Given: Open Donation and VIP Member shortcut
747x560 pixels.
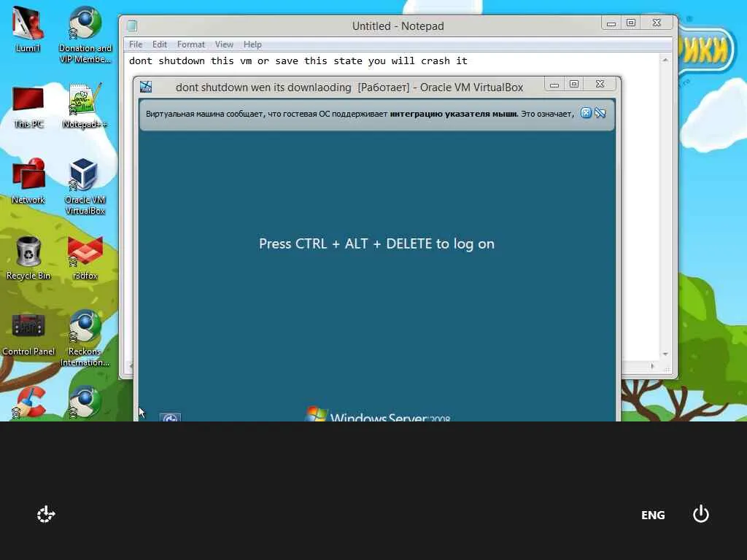Looking at the screenshot, I should coord(85,34).
